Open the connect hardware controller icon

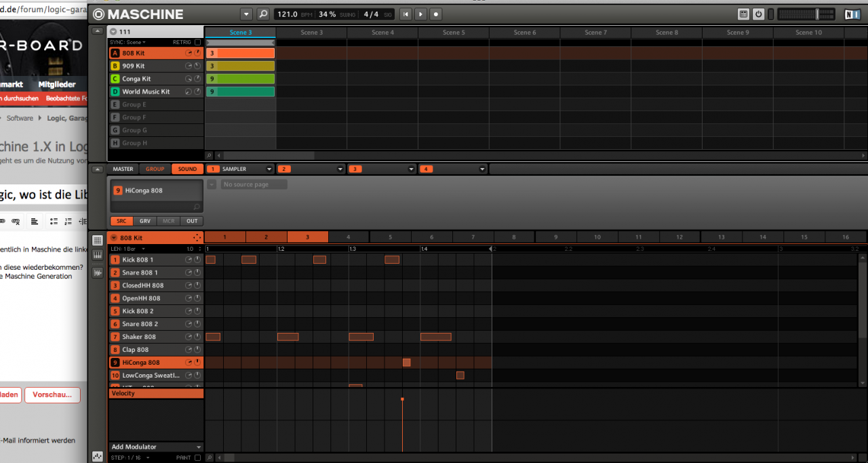click(x=744, y=14)
